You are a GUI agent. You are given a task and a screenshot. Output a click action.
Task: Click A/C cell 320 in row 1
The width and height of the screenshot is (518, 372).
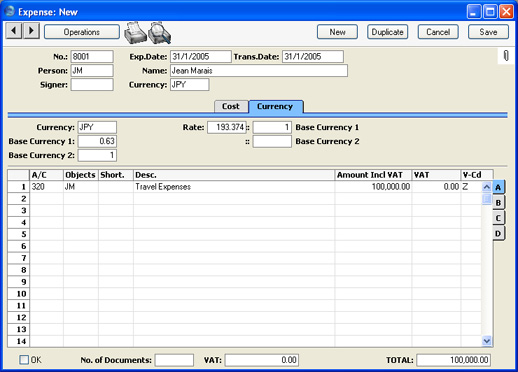coord(46,187)
